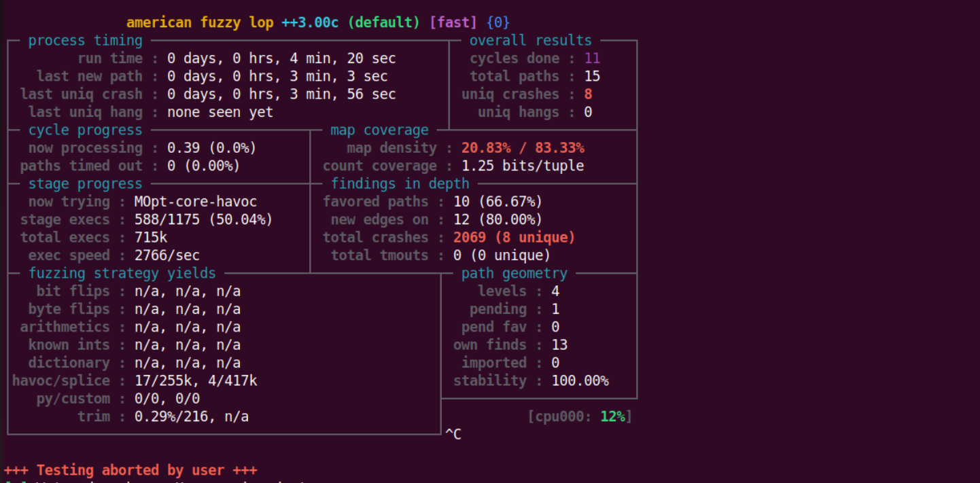980x483 pixels.
Task: Click the fuzzing strategy yields panel header
Action: pyautogui.click(x=121, y=273)
